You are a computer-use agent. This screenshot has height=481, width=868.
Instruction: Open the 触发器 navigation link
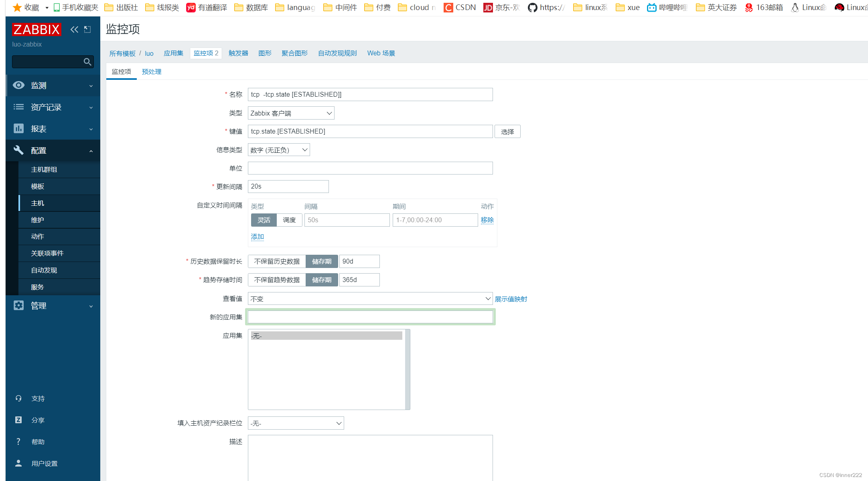coord(238,53)
